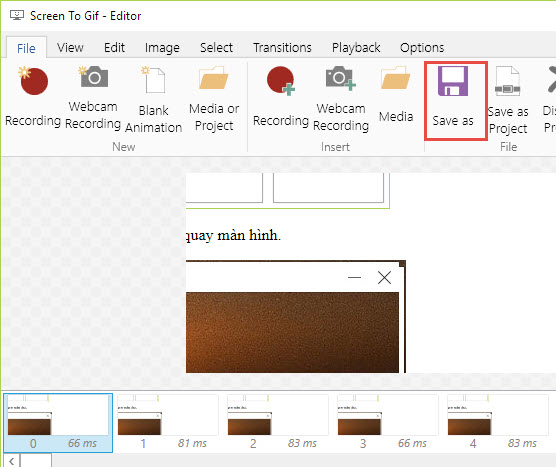
Task: Click the frame list scroll left arrow
Action: click(x=12, y=461)
